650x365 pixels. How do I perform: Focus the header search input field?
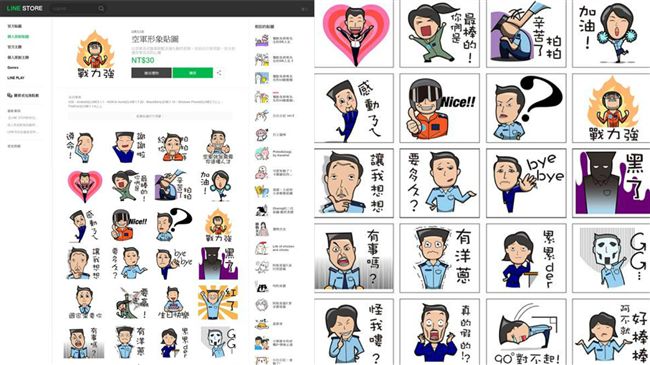(74, 8)
